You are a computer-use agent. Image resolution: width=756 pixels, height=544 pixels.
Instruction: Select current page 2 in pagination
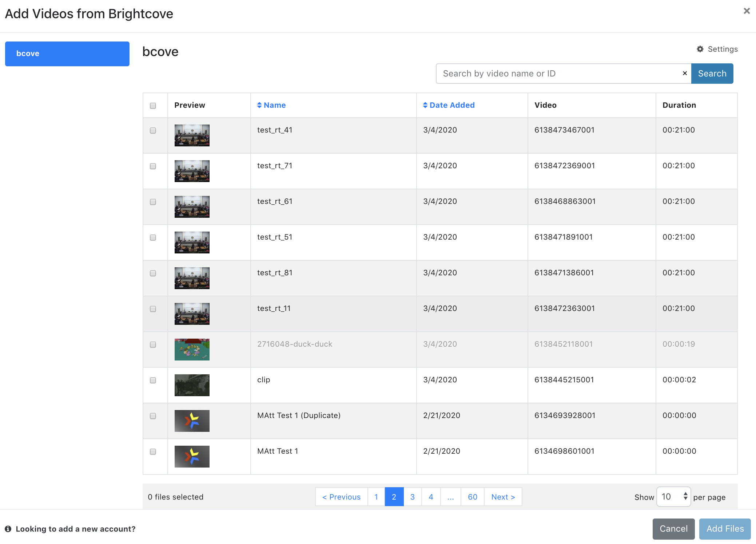tap(394, 497)
